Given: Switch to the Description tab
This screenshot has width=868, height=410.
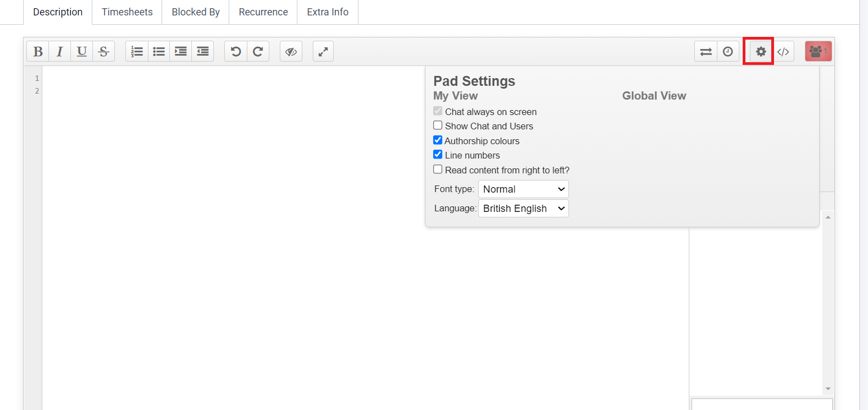Looking at the screenshot, I should pos(58,12).
